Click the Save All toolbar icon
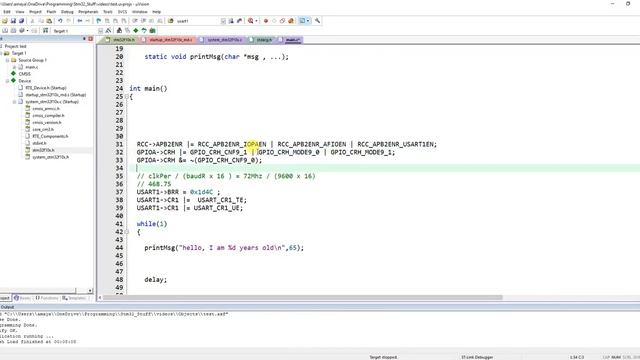This screenshot has width=640, height=360. tap(21, 21)
